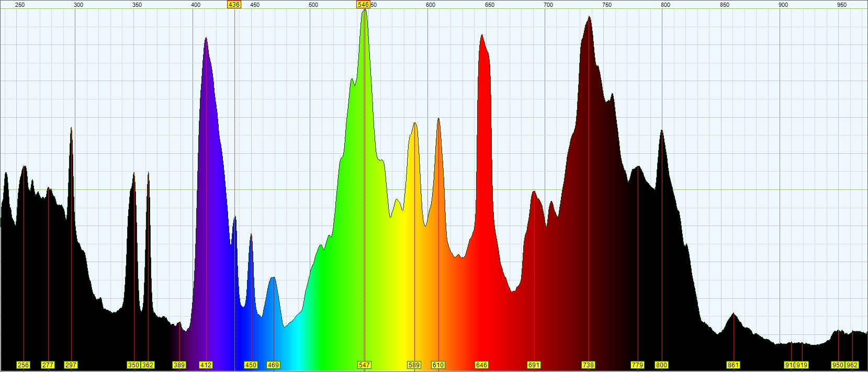
Task: Click the 610 orange peak label
Action: (x=438, y=365)
